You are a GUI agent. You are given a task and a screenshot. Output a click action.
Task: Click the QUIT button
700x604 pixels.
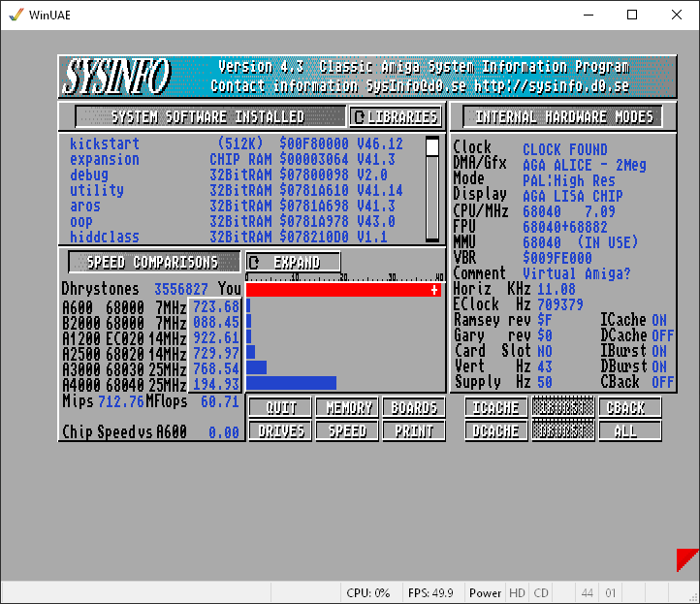coord(280,407)
